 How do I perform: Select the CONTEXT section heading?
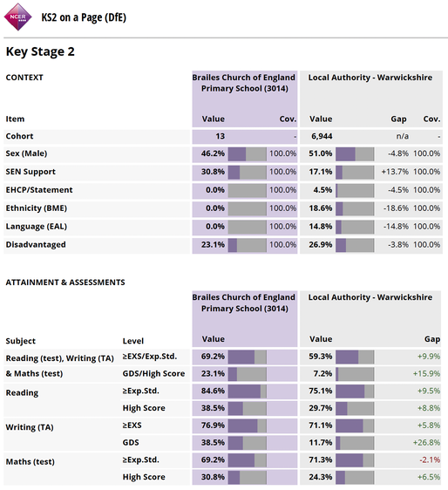(x=24, y=78)
